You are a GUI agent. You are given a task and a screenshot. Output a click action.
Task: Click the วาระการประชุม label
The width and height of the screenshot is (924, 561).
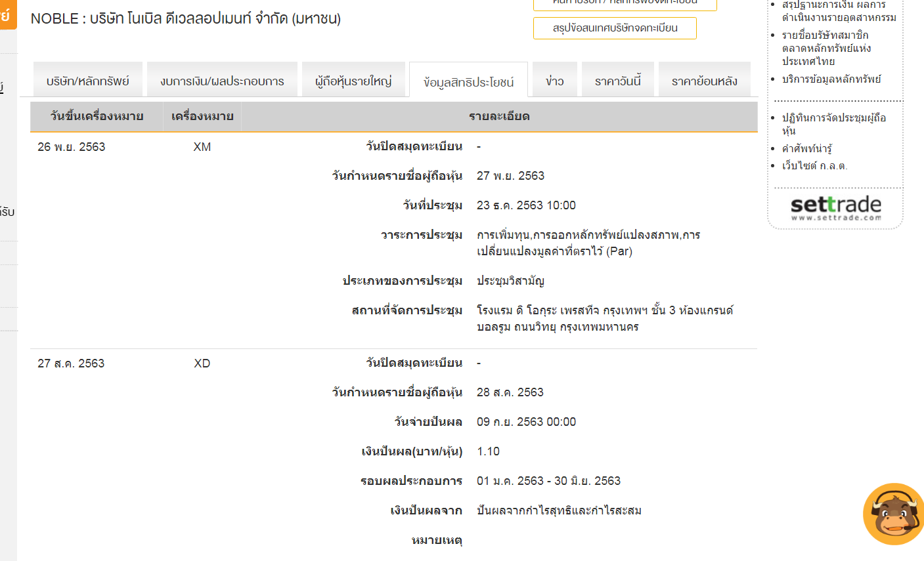tap(422, 235)
